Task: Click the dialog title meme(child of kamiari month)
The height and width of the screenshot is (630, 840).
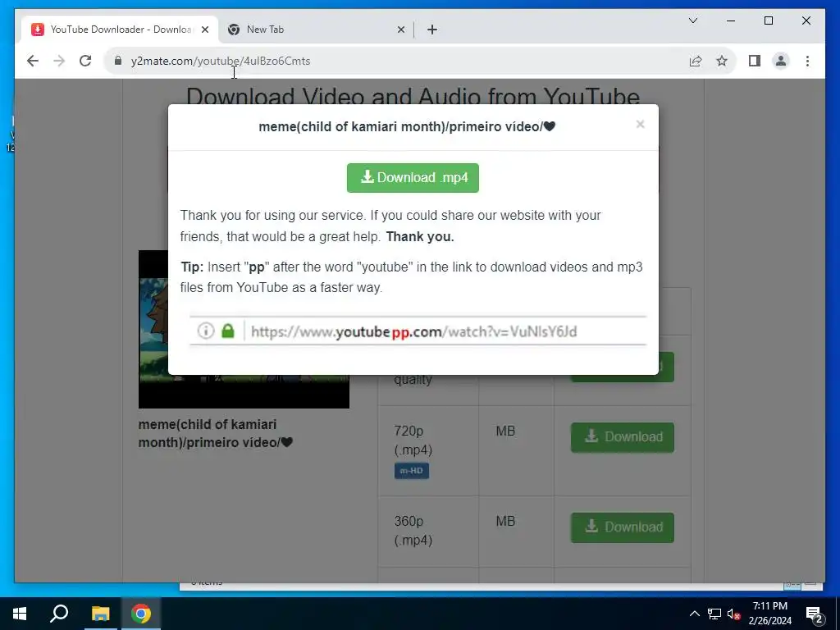Action: point(407,126)
